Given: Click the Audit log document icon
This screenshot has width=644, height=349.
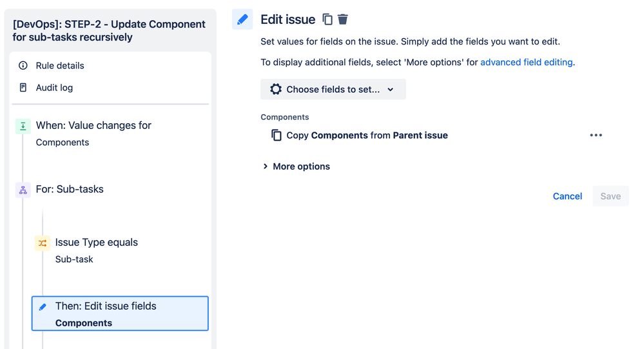Looking at the screenshot, I should pyautogui.click(x=23, y=88).
